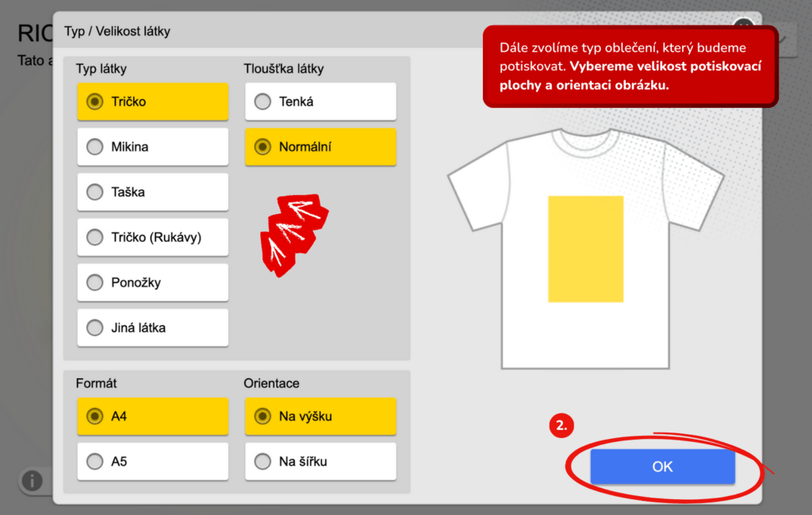812x515 pixels.
Task: Select the Tričko fabric type
Action: click(x=152, y=102)
